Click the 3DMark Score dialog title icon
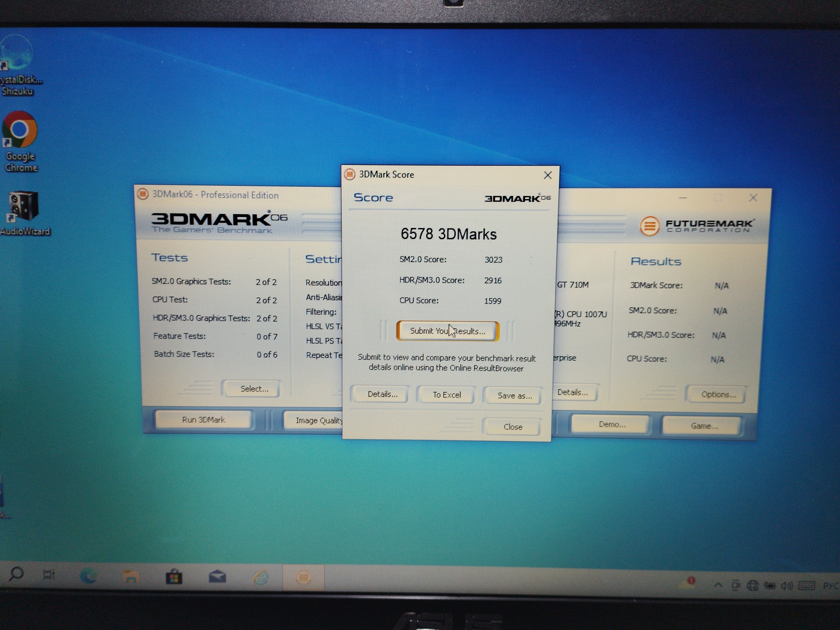The width and height of the screenshot is (840, 630). [350, 175]
